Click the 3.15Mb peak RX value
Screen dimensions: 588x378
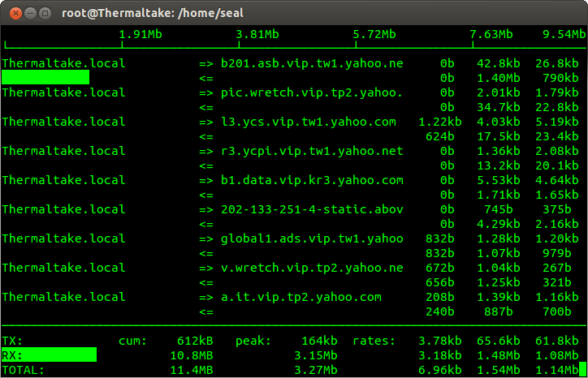316,355
